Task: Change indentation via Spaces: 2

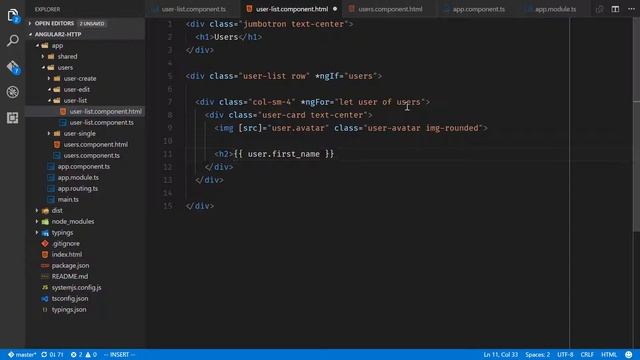Action: click(537, 355)
